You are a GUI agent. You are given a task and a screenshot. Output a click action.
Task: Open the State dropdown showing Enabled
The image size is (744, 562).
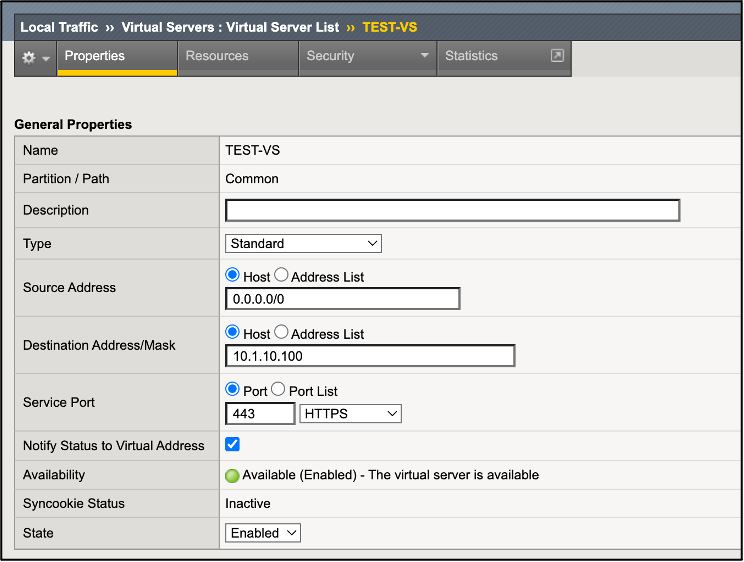263,533
